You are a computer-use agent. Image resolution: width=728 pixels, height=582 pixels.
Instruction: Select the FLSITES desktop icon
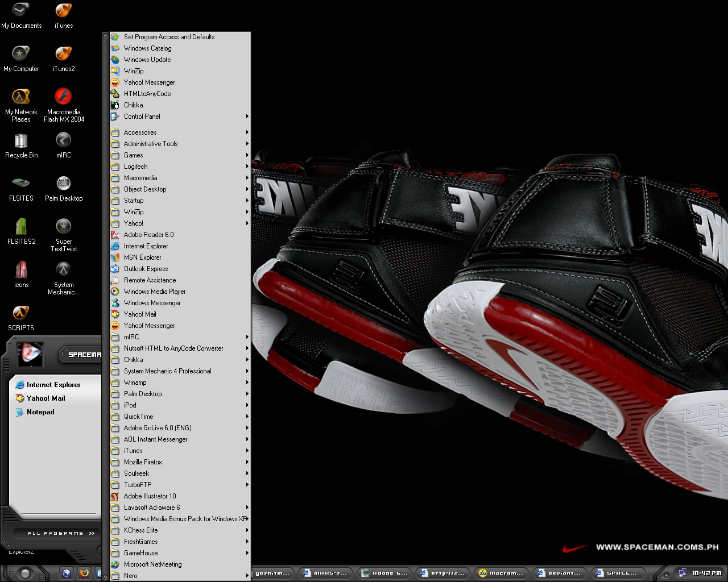(x=21, y=188)
